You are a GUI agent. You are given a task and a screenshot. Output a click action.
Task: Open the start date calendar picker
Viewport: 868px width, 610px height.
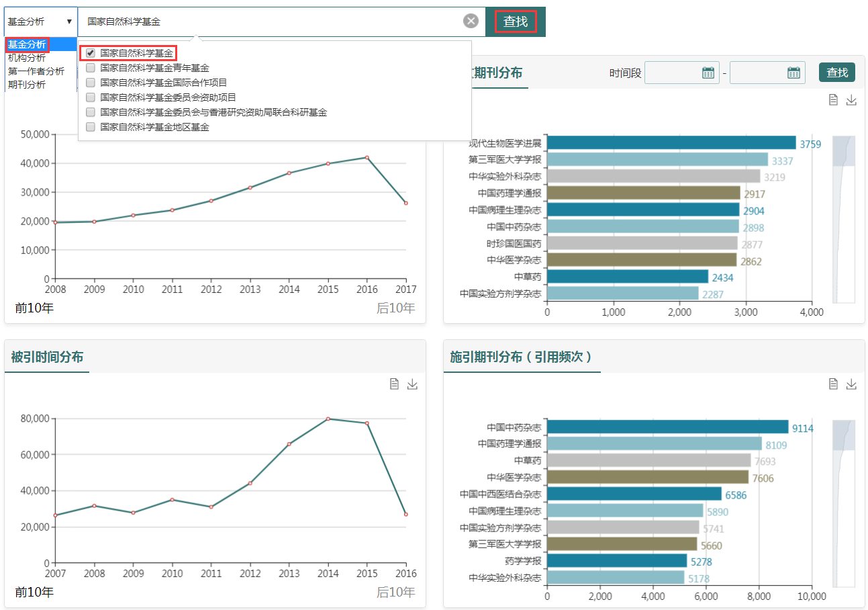708,73
